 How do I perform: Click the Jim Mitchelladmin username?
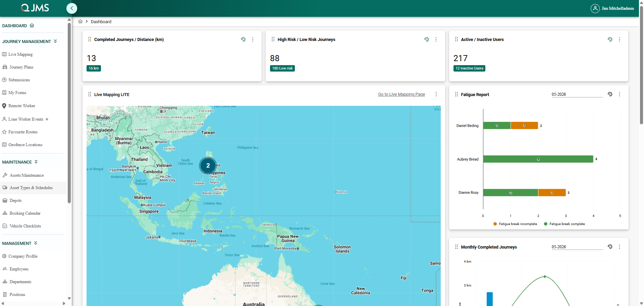click(x=618, y=8)
